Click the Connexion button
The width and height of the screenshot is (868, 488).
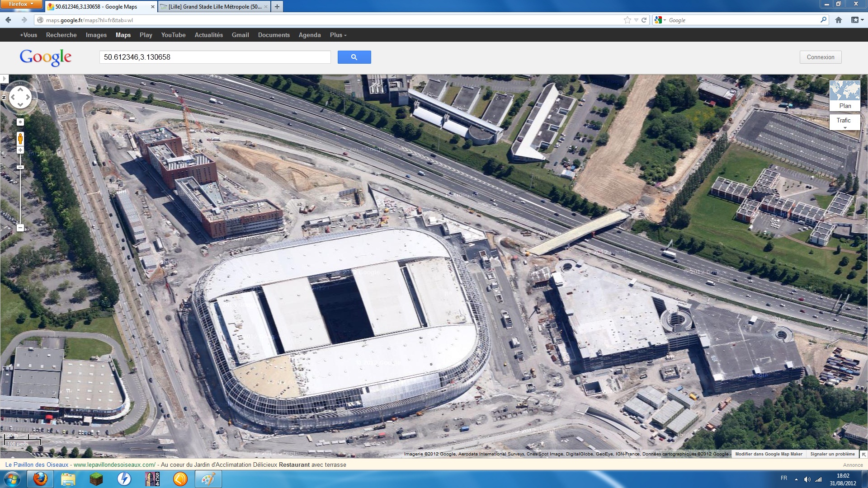click(x=820, y=57)
